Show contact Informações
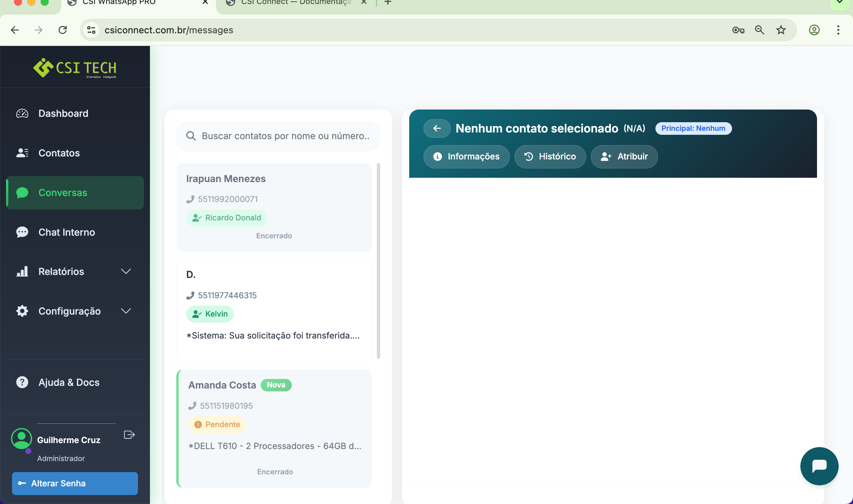This screenshot has height=504, width=853. pyautogui.click(x=466, y=156)
